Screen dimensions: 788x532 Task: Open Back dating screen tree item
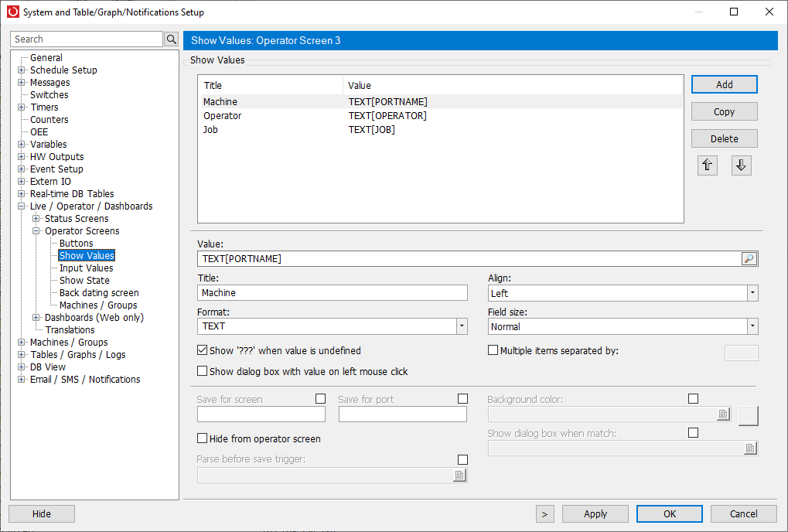99,293
